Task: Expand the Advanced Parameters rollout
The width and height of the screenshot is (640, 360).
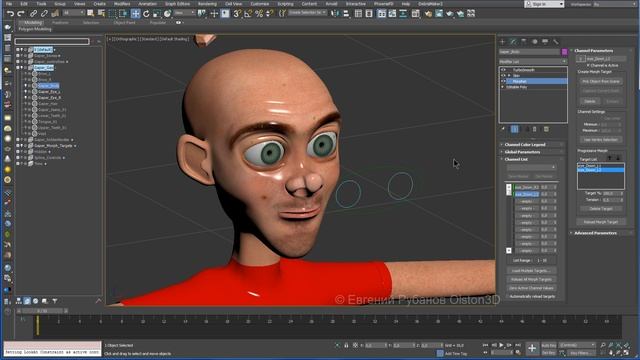Action: pos(602,233)
